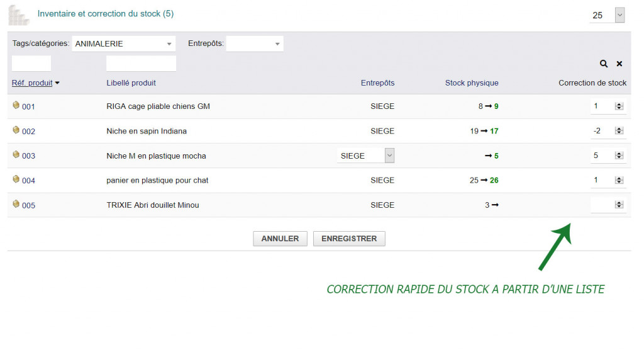Click the Libellé produit filter input field
644x352 pixels.
(x=141, y=64)
